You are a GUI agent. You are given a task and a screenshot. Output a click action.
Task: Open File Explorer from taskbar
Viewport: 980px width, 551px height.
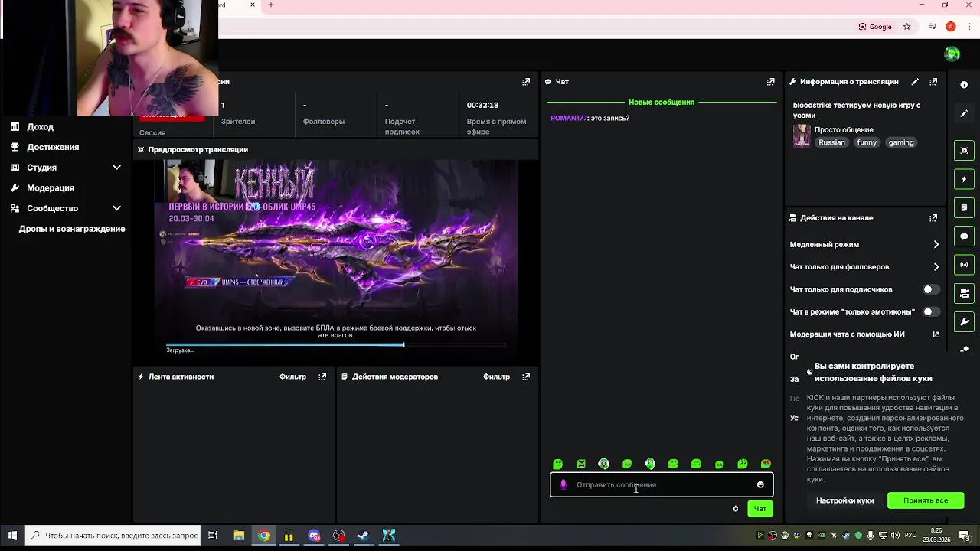point(239,536)
